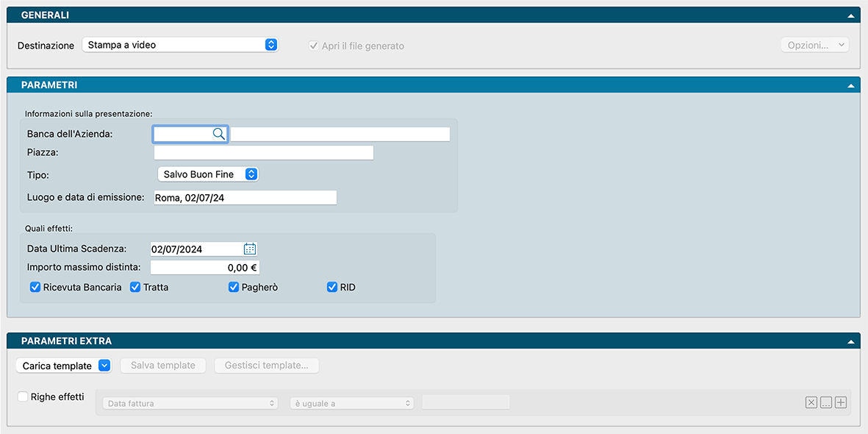The height and width of the screenshot is (434, 868).
Task: Open calendar picker for Data Ultima Scadenza
Action: click(250, 249)
